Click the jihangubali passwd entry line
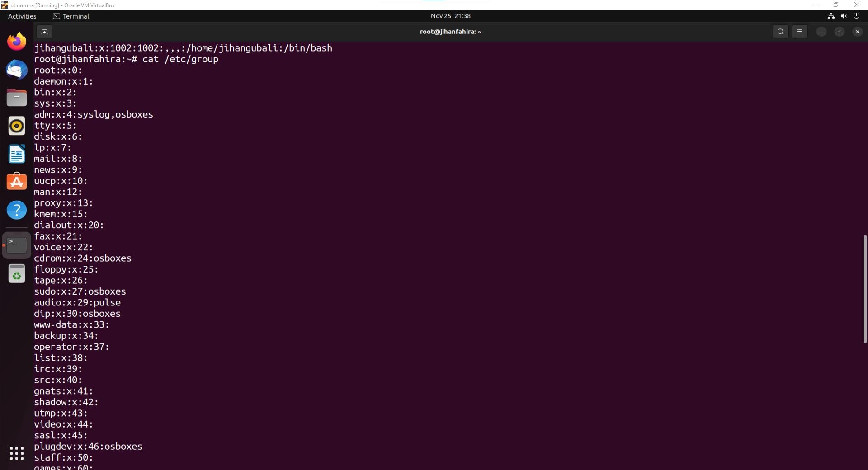 click(183, 48)
